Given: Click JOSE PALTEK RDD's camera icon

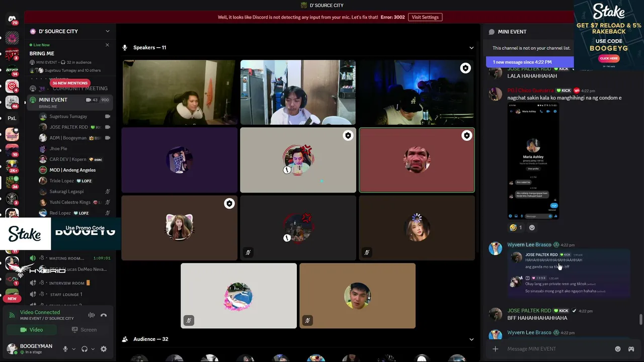Looking at the screenshot, I should point(107,127).
